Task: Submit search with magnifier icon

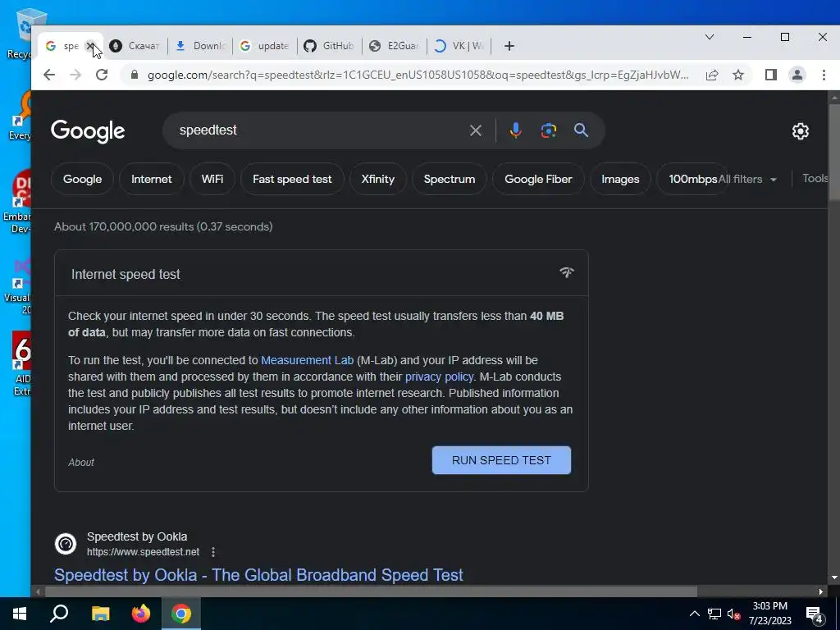Action: tap(582, 130)
